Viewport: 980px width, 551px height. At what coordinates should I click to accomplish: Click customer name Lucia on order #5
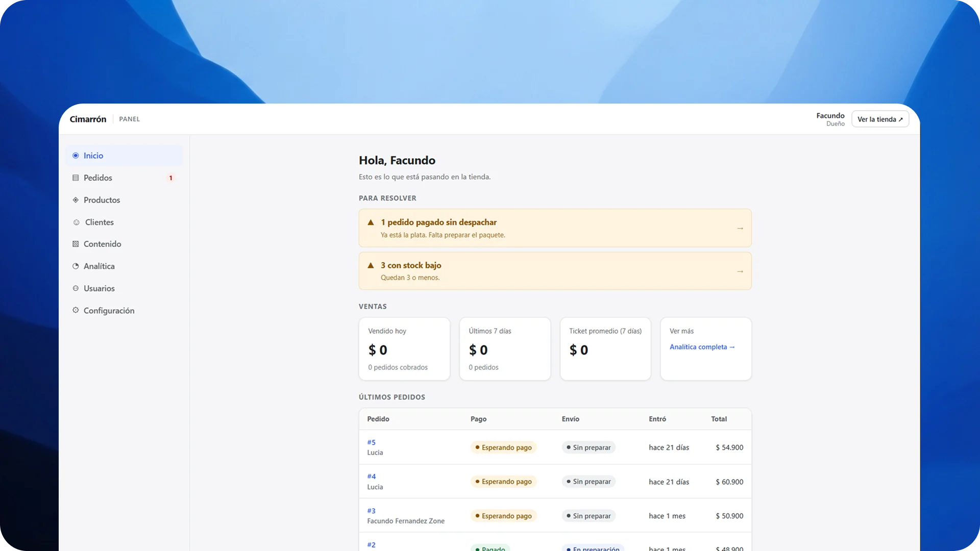click(x=375, y=453)
